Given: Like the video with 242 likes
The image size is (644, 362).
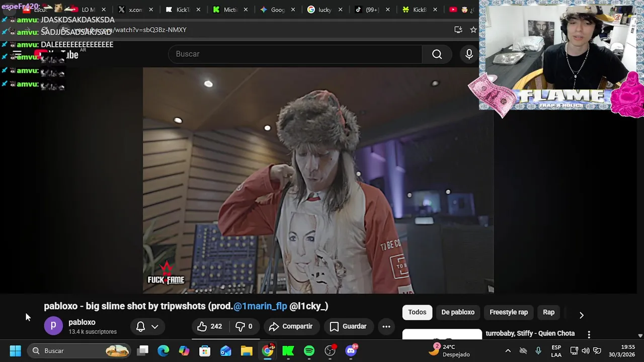Looking at the screenshot, I should coord(209,326).
